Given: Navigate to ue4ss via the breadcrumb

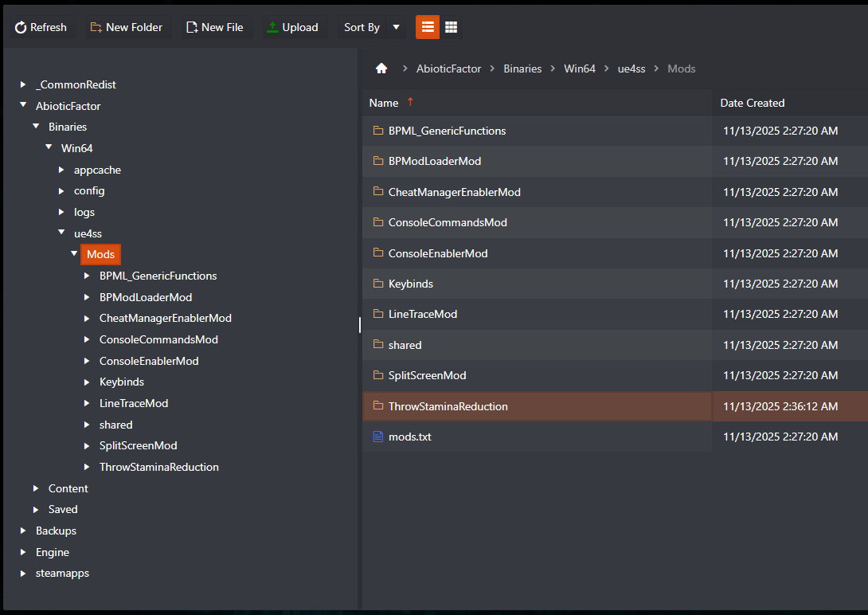Looking at the screenshot, I should click(631, 68).
